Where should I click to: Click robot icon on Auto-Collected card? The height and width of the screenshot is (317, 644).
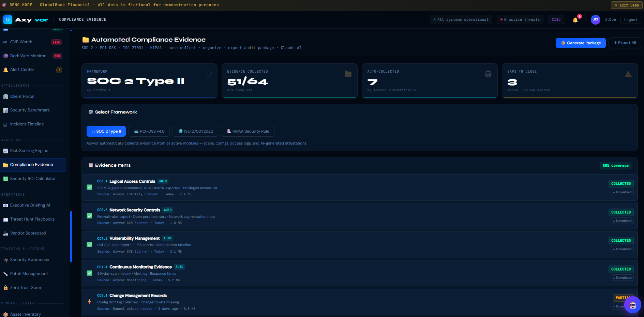pos(488,74)
